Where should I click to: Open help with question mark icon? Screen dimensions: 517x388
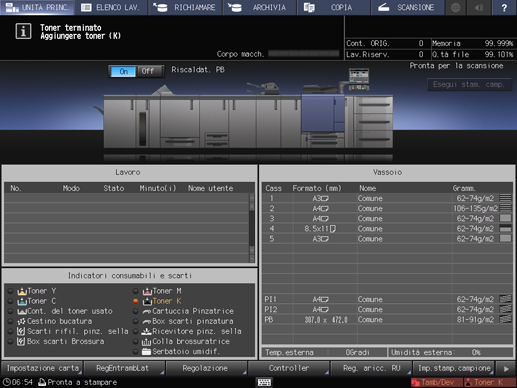tap(504, 7)
